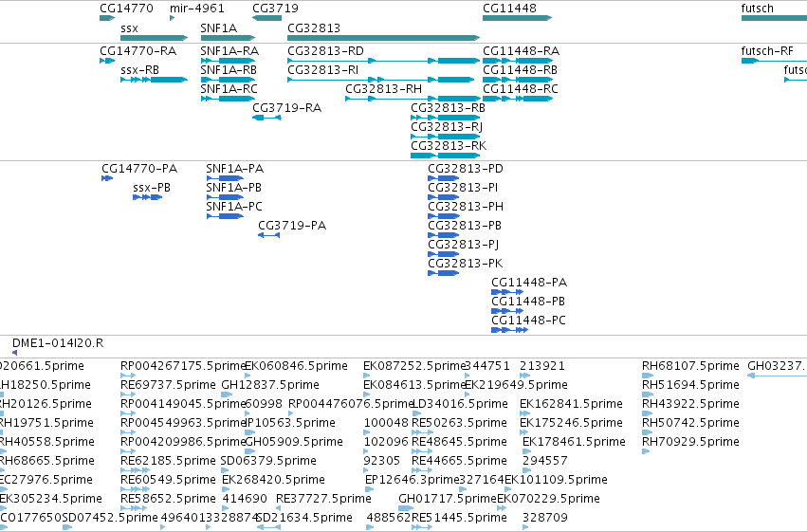807x532 pixels.
Task: Select transcript label SNF1A-RA
Action: coord(229,51)
